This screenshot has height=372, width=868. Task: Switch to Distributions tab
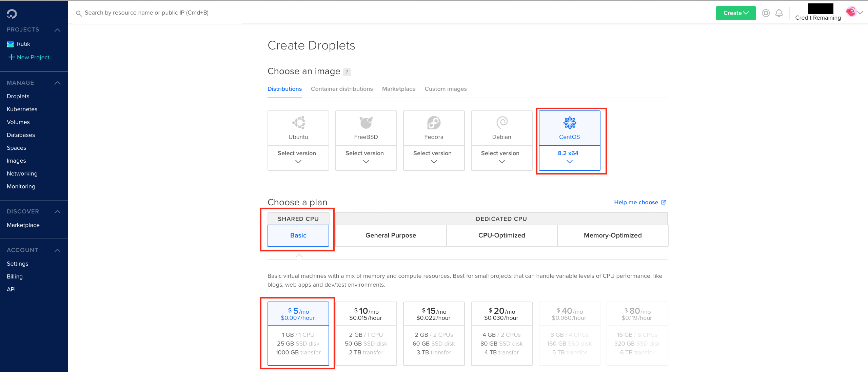pyautogui.click(x=284, y=89)
